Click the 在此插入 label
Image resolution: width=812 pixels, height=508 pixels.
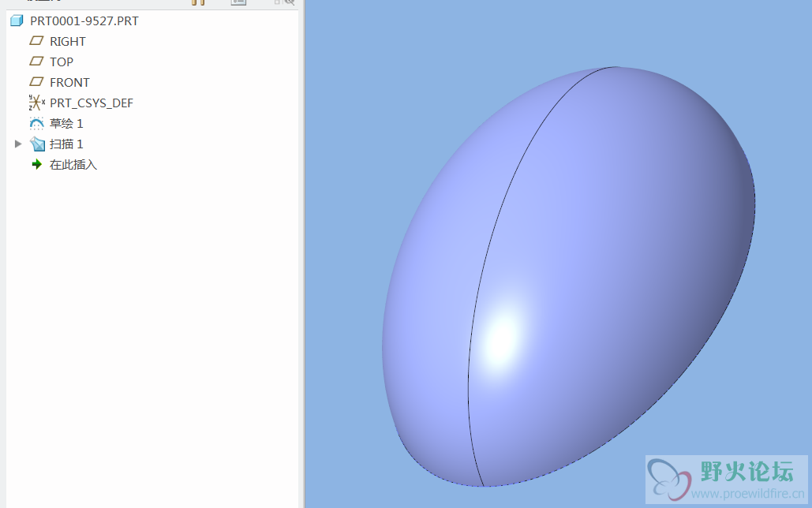[x=73, y=165]
